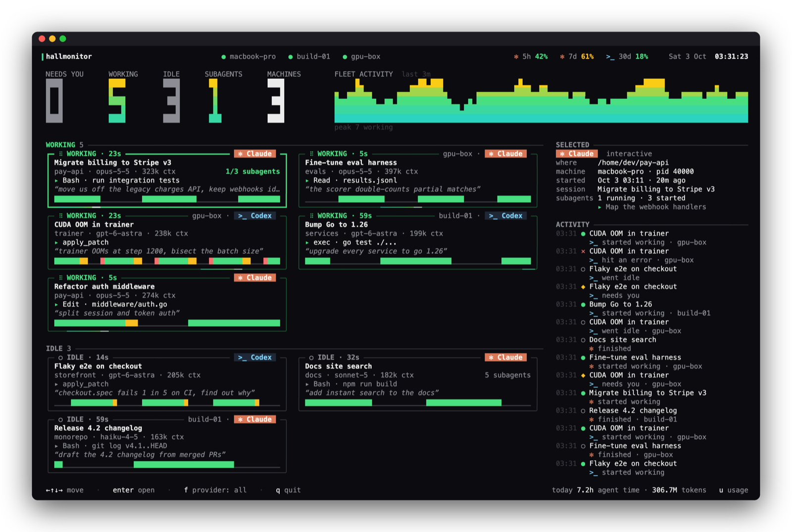Click the Codex badge on Flaky e2e on checkout
This screenshot has height=532, width=792.
click(255, 357)
